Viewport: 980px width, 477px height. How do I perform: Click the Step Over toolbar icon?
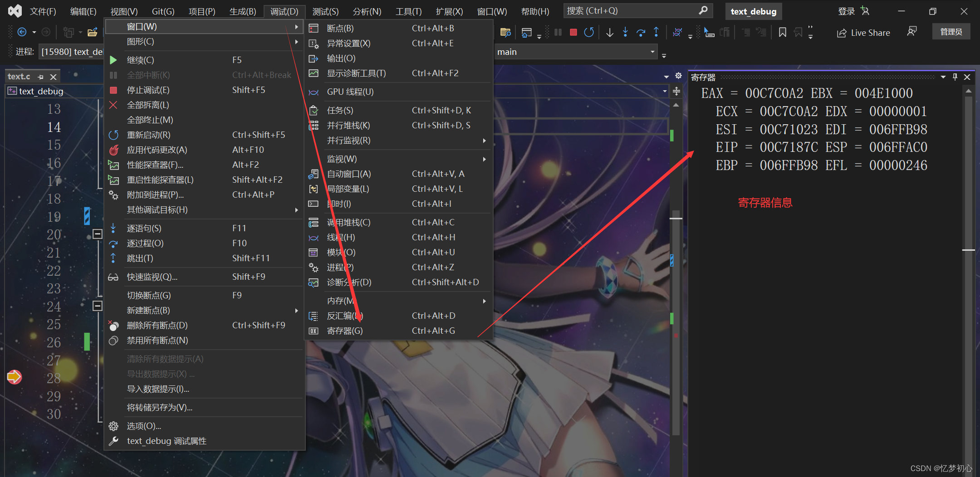pyautogui.click(x=641, y=32)
